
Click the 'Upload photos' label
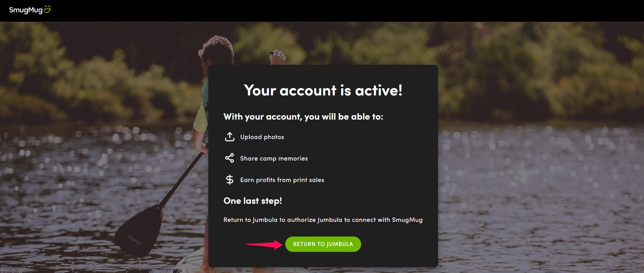pos(262,137)
